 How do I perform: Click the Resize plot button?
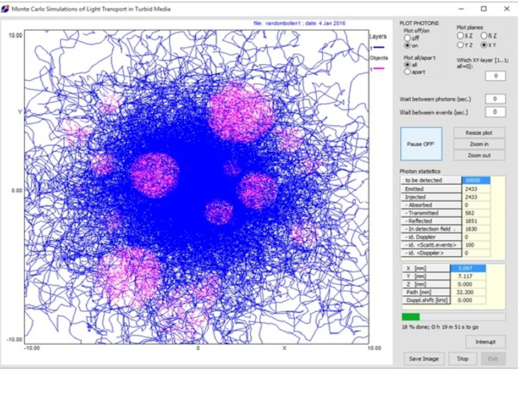(478, 133)
